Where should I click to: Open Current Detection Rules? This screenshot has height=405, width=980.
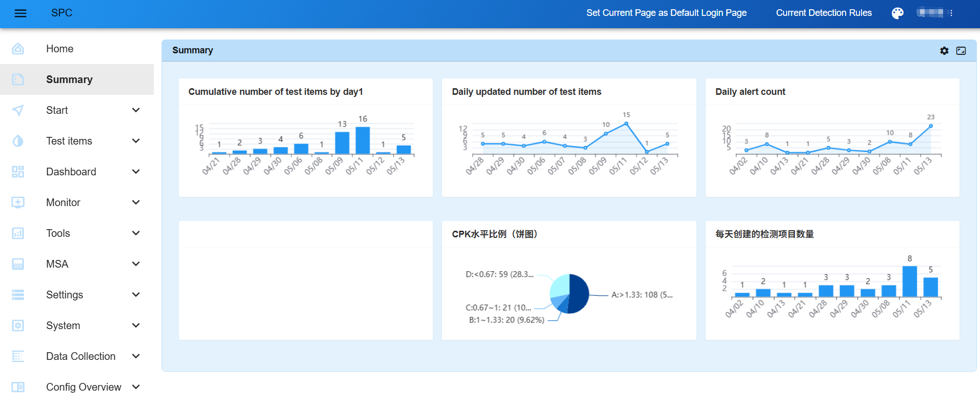click(824, 13)
